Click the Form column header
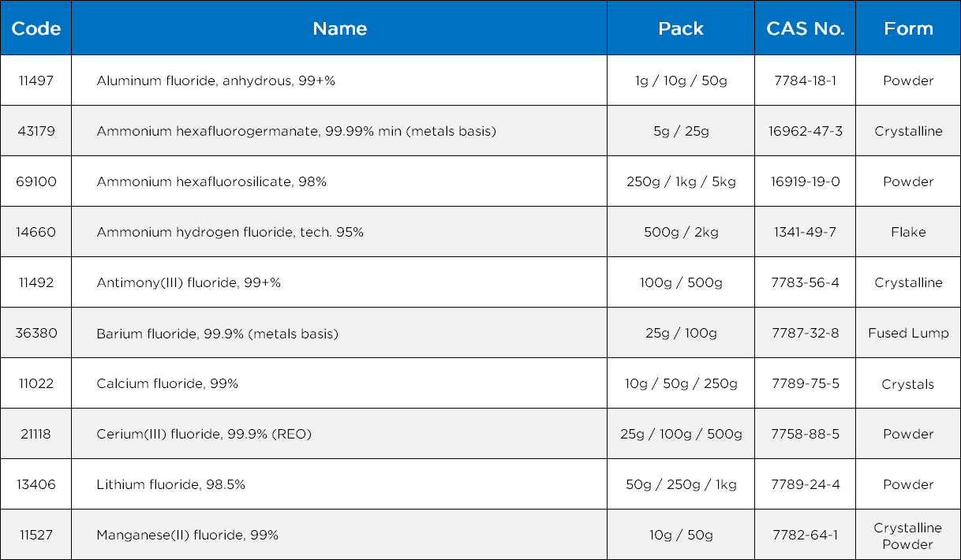The image size is (961, 560). point(908,28)
